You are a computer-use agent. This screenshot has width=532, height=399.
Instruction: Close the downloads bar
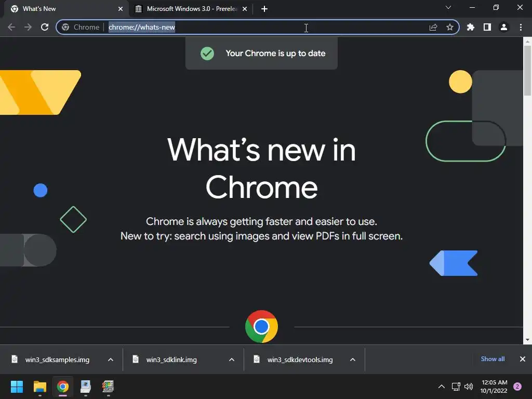coord(523,359)
